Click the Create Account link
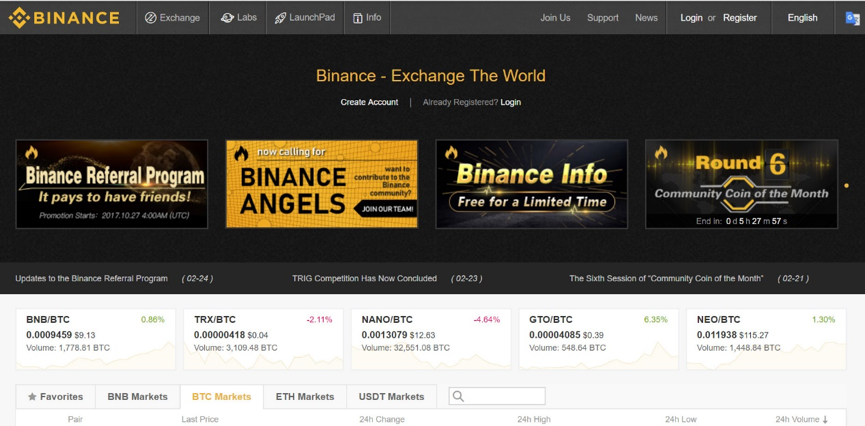 coord(369,102)
